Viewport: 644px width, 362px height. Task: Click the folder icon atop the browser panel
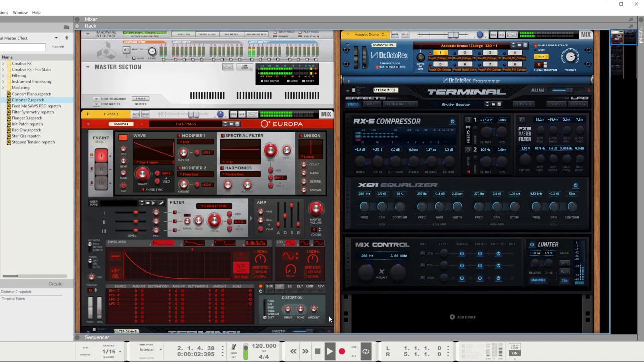[x=66, y=27]
